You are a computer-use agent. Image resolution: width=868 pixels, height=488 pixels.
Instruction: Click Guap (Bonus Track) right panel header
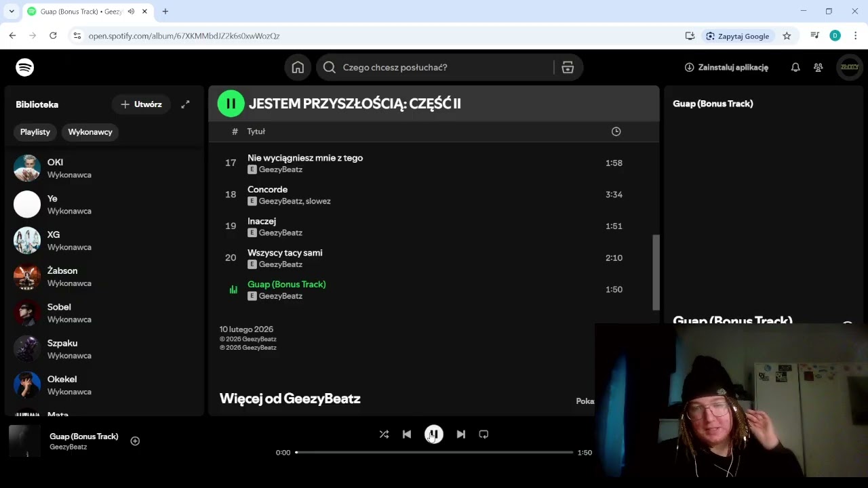click(713, 104)
